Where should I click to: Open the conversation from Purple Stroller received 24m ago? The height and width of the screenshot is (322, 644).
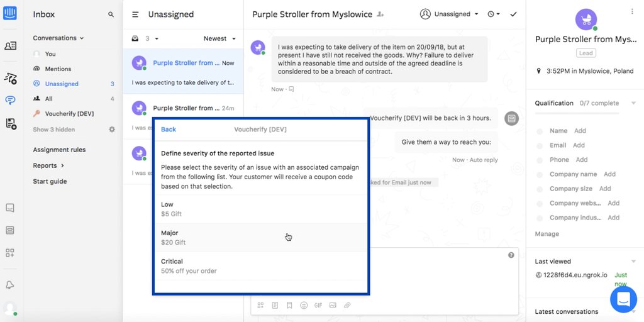pos(183,116)
